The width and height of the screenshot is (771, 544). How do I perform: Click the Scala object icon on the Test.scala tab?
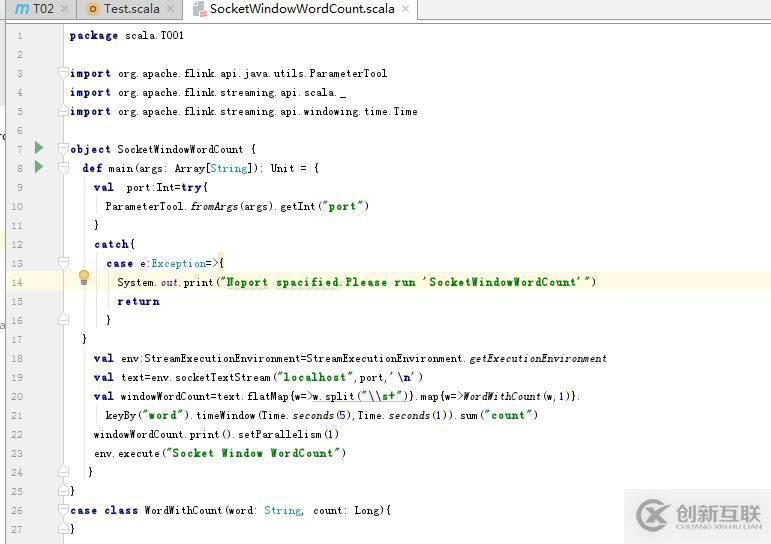pyautogui.click(x=93, y=9)
